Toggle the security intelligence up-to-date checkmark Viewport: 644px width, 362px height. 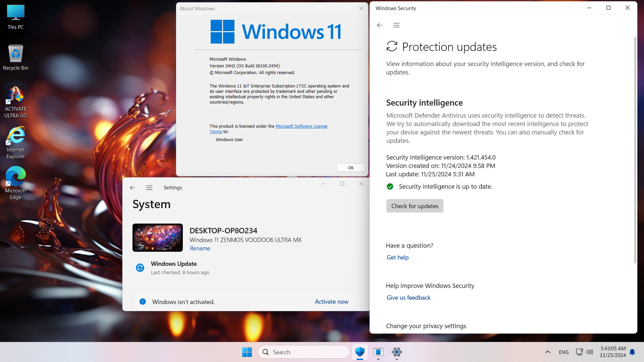tap(390, 186)
